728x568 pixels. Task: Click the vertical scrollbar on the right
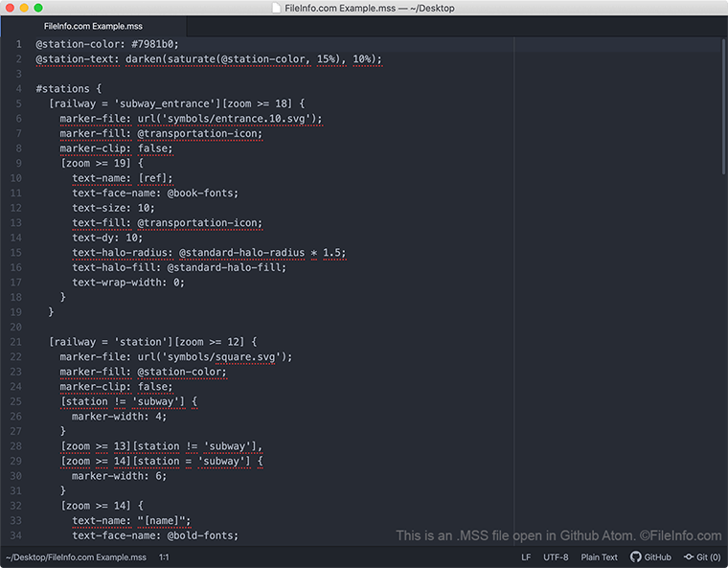(x=724, y=105)
